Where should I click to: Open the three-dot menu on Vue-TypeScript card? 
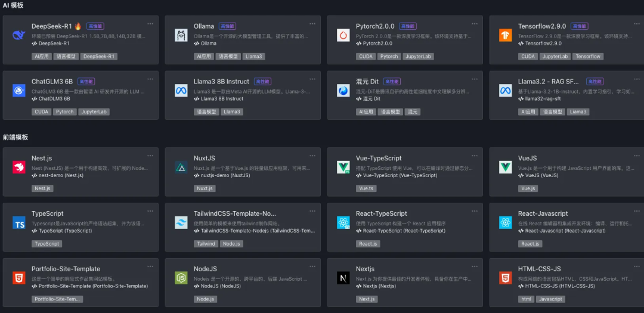[475, 155]
